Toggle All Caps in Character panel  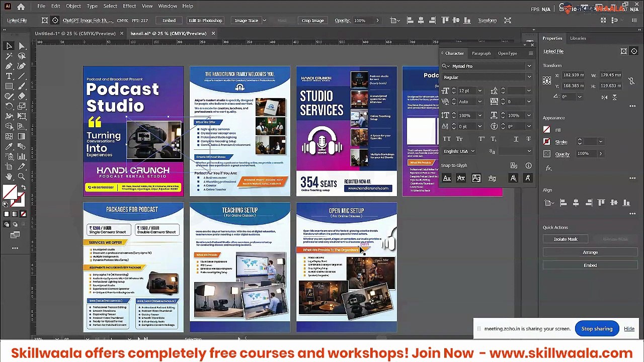[x=446, y=139]
